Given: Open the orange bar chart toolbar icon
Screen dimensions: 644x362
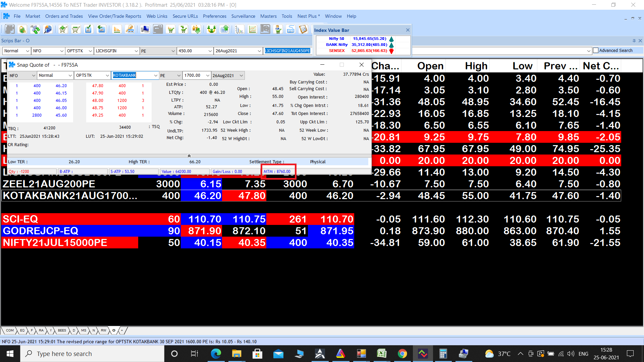Looking at the screenshot, I should (x=117, y=29).
